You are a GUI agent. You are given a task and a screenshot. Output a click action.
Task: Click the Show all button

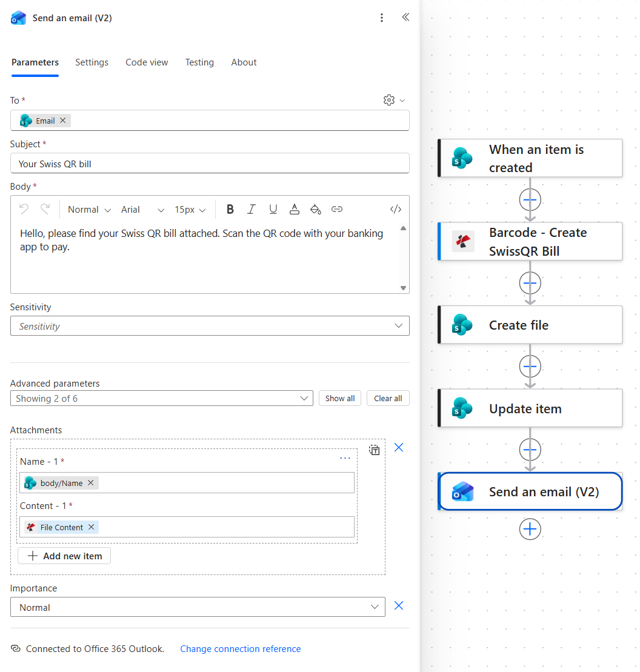pos(340,398)
